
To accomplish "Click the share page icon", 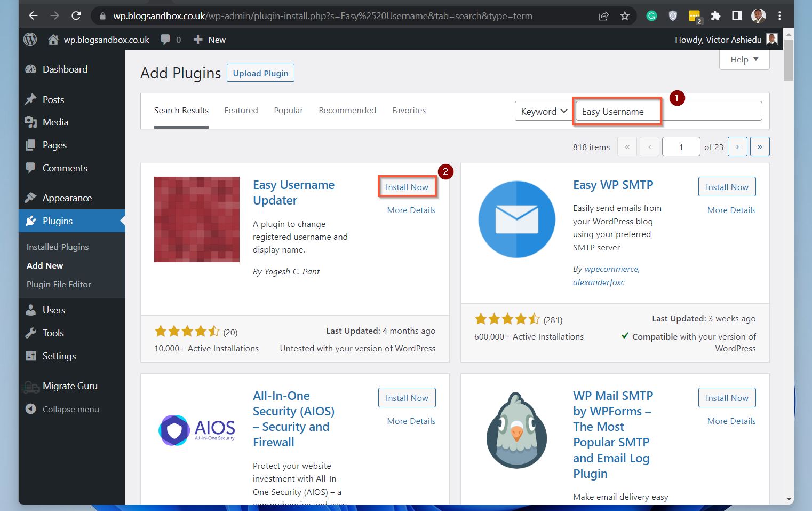I will [603, 16].
